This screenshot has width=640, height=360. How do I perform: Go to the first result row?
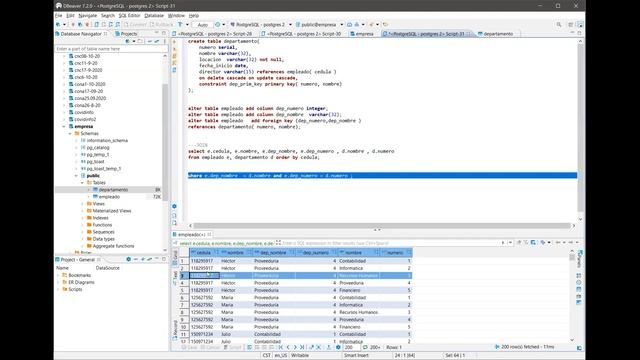[x=281, y=347]
